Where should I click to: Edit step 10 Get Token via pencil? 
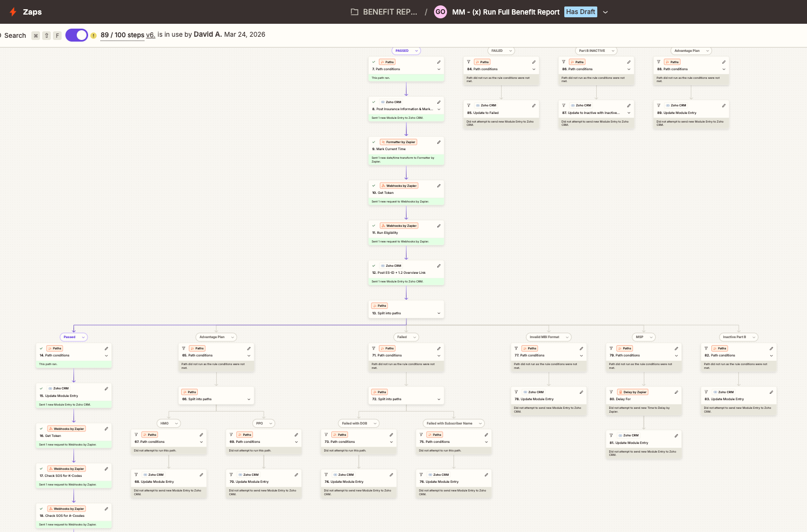[438, 186]
